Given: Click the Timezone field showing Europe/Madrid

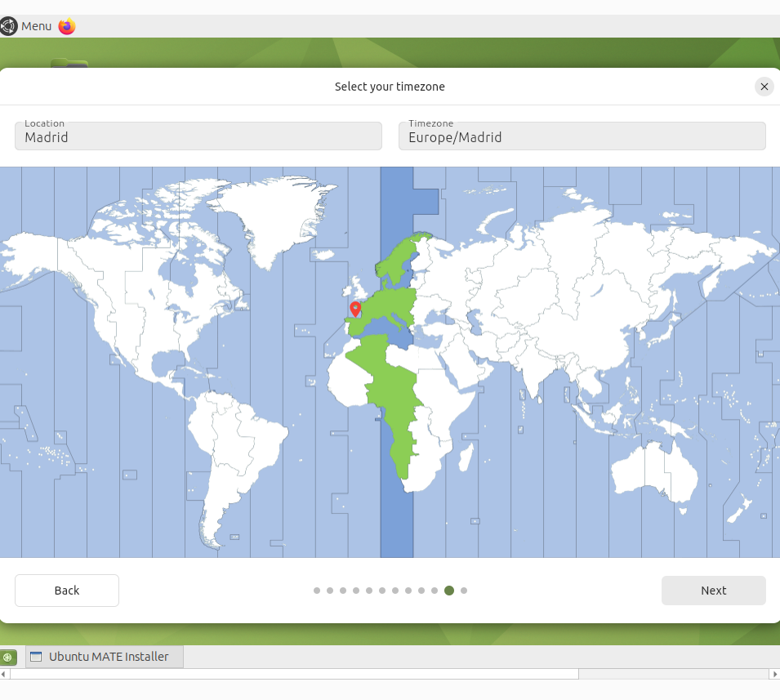Looking at the screenshot, I should (582, 136).
